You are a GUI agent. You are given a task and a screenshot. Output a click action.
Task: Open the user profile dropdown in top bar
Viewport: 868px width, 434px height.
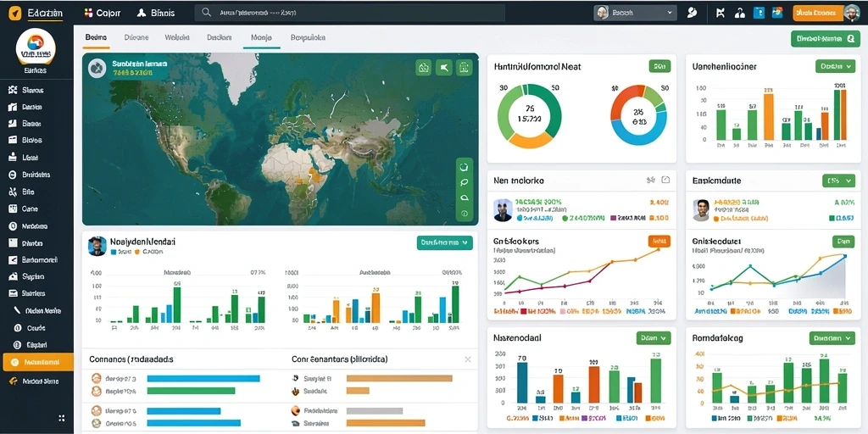[x=635, y=12]
